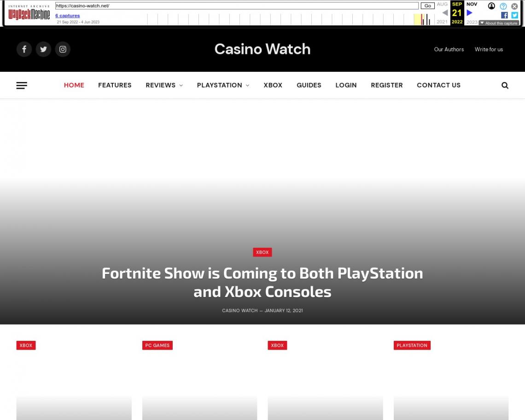Share capture on Facebook
The image size is (525, 420).
coord(504,15)
